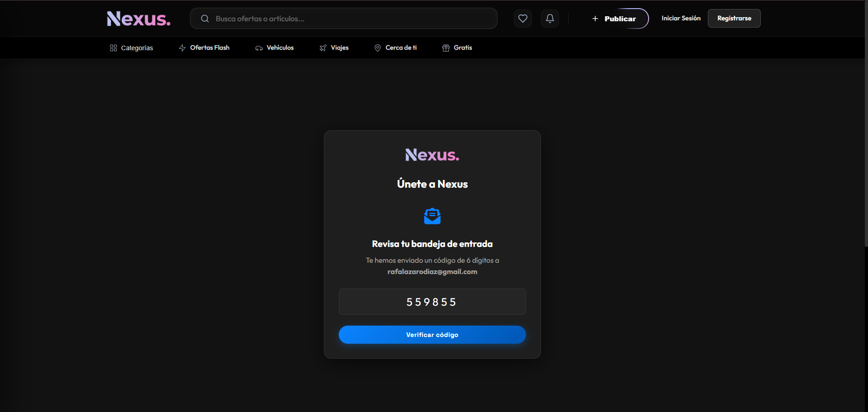Click the Registrarse button
This screenshot has height=412, width=868.
click(x=734, y=19)
